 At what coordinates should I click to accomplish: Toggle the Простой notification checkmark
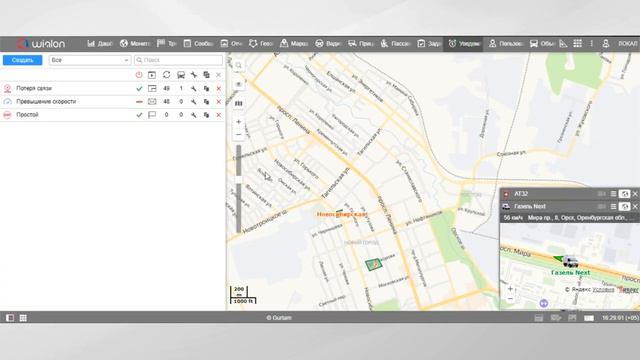[x=139, y=115]
